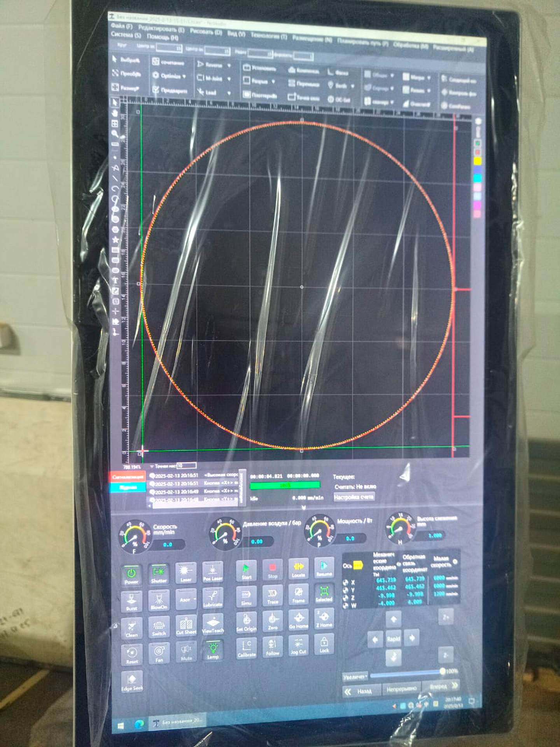Run the Frame outline check

298,594
